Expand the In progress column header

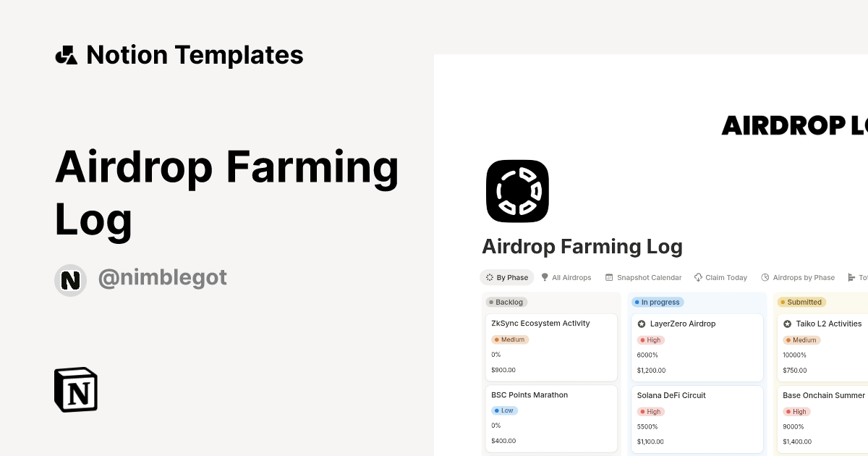(x=658, y=302)
